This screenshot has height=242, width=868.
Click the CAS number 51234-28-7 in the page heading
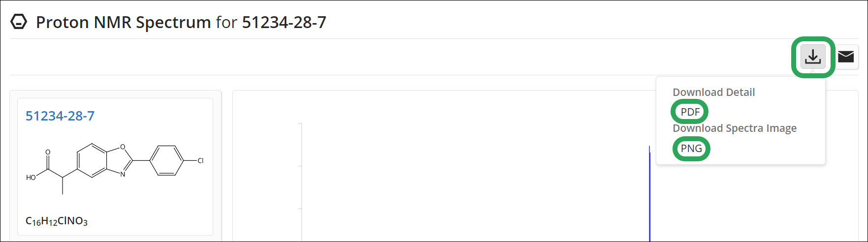click(284, 22)
